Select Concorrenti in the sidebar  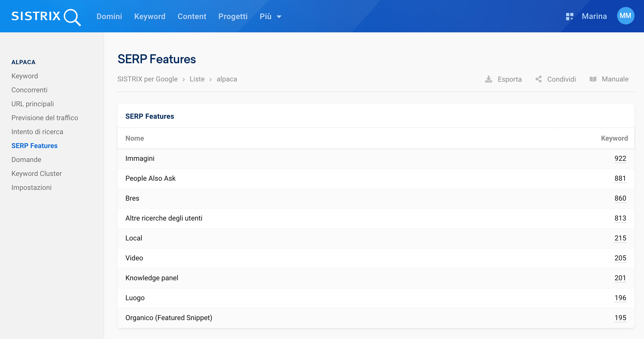click(30, 90)
